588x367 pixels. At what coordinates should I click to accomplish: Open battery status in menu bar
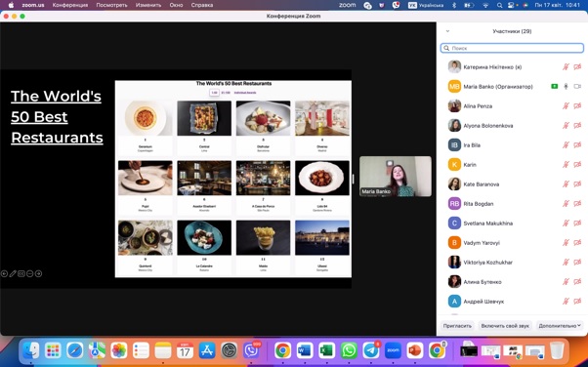coord(469,5)
